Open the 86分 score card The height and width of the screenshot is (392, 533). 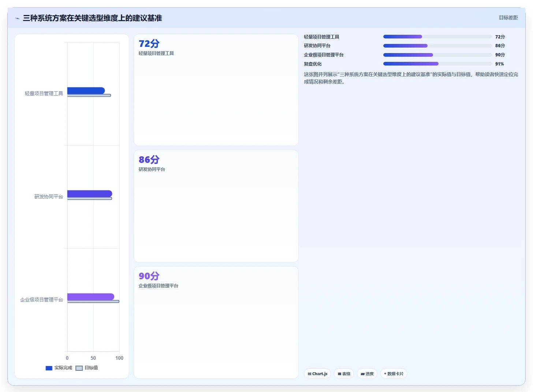216,206
